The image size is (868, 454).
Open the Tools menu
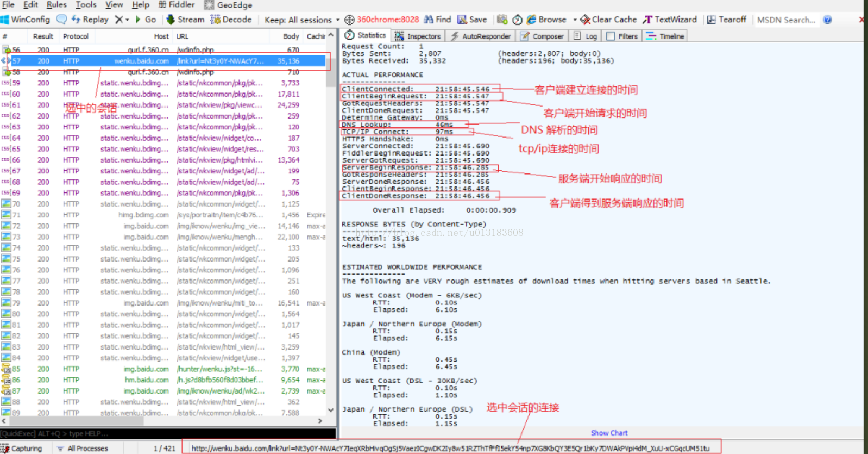[x=86, y=4]
